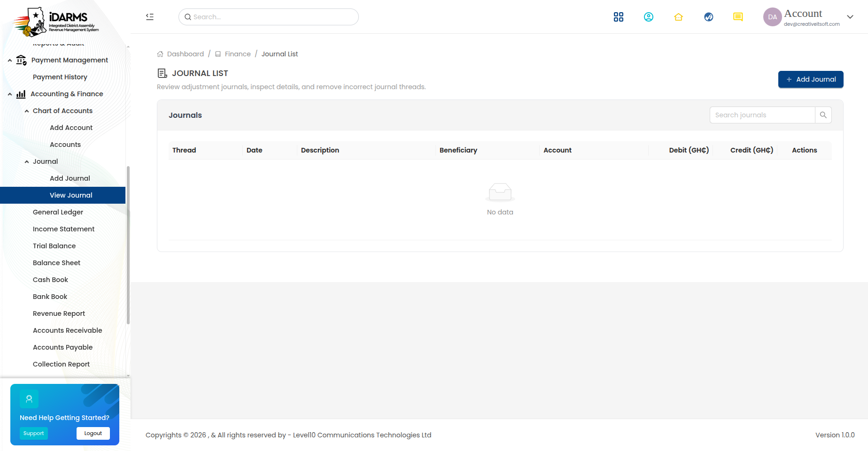Image resolution: width=868 pixels, height=451 pixels.
Task: Click the DA avatar circle
Action: click(x=772, y=17)
